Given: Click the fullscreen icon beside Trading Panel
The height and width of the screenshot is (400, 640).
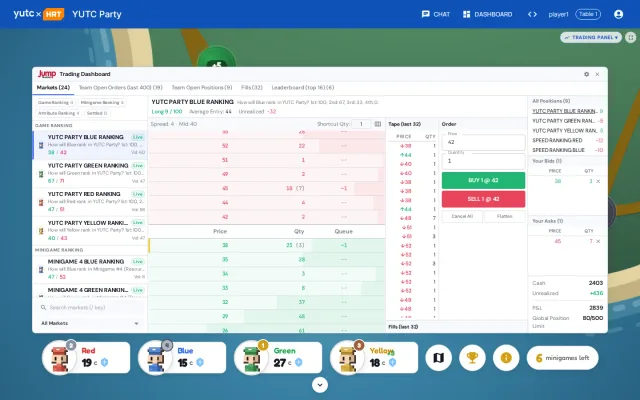Looking at the screenshot, I should pos(631,38).
